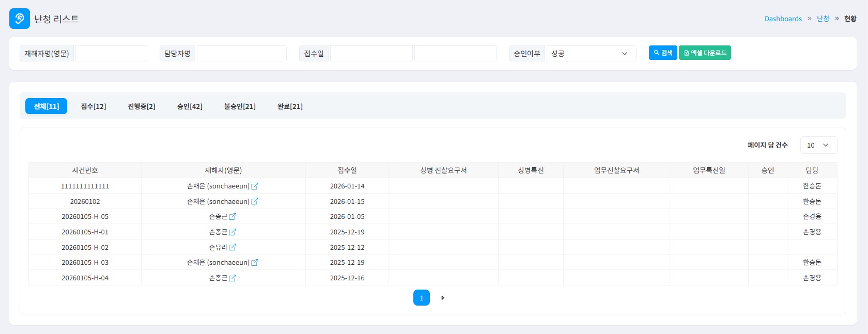
Task: Open external link icon in row 20260105-H-04
Action: point(233,278)
